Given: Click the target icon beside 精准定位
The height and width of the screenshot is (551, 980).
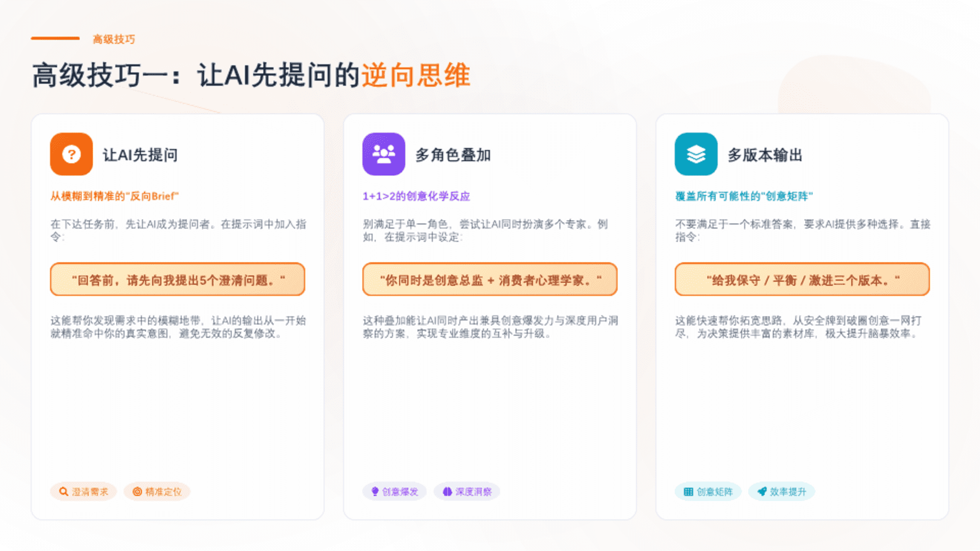Looking at the screenshot, I should click(x=137, y=492).
